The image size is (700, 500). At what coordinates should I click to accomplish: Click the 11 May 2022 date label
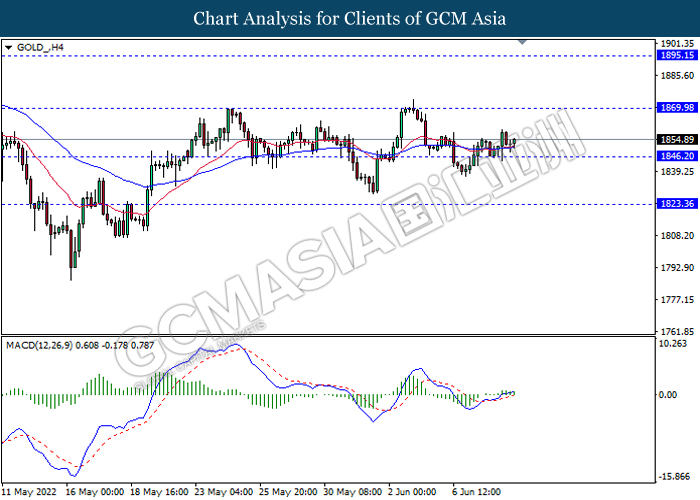pyautogui.click(x=29, y=492)
